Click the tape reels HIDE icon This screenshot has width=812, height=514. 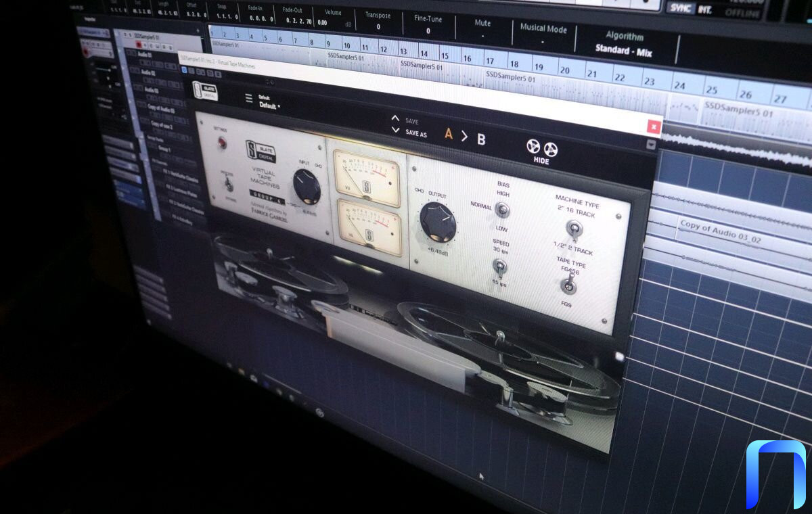tap(542, 147)
